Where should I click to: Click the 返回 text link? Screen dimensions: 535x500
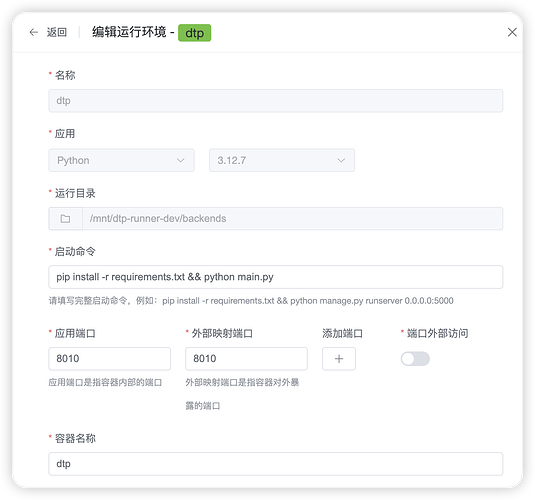[57, 32]
